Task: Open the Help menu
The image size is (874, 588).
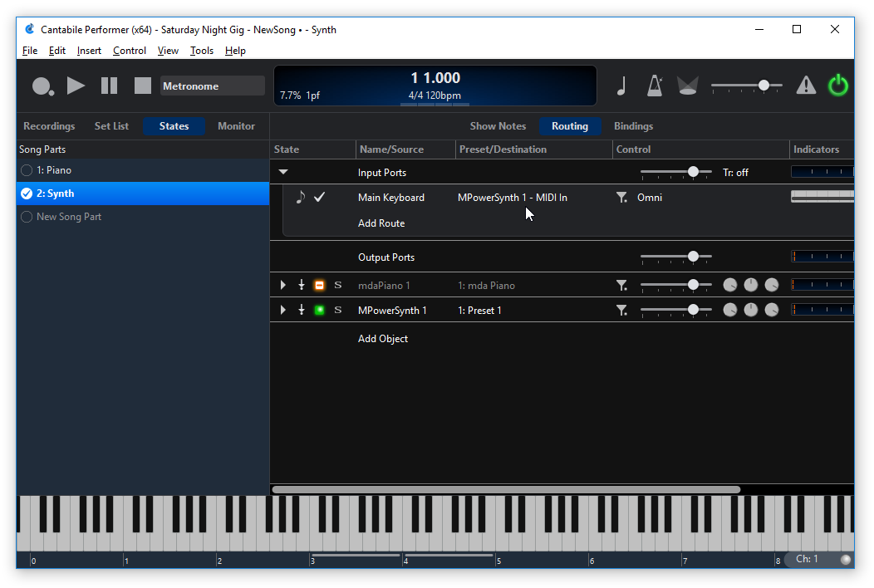Action: (x=235, y=51)
